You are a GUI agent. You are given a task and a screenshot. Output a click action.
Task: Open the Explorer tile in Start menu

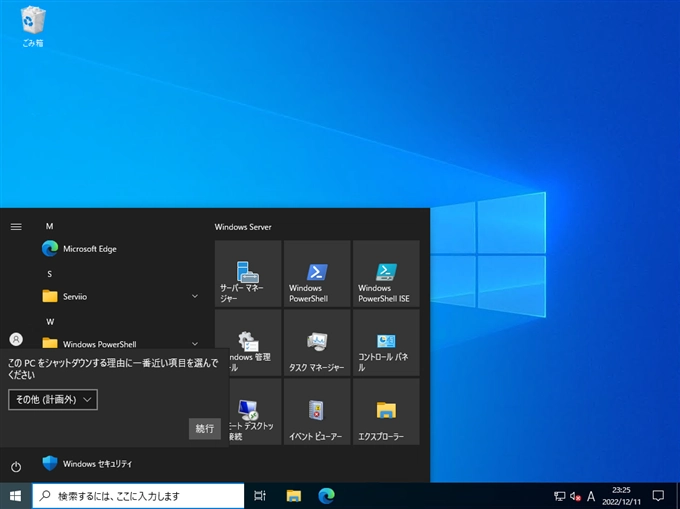click(x=386, y=411)
